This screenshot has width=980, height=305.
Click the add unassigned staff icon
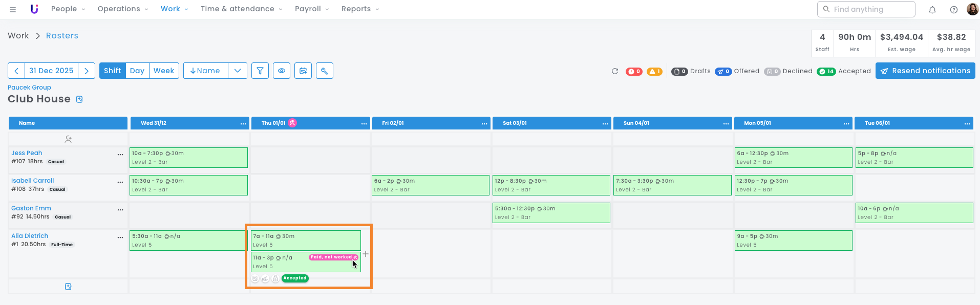tap(68, 139)
